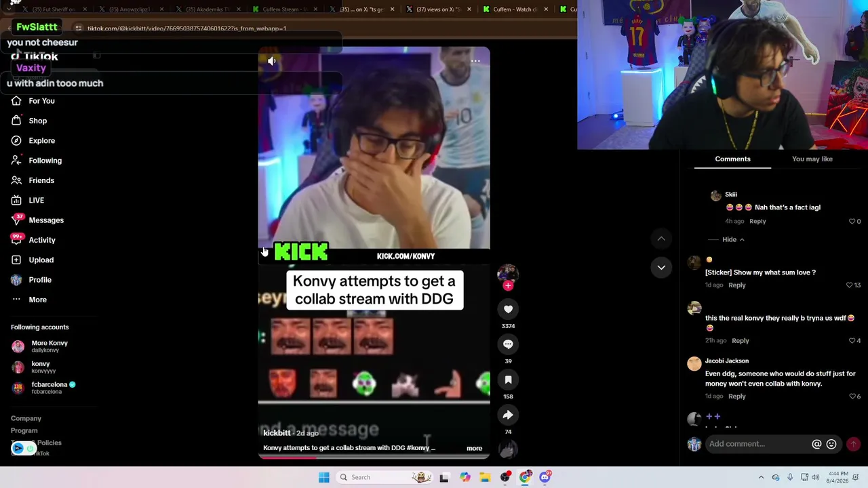Viewport: 868px width, 488px height.
Task: Close the 'views on X' browser tab
Action: point(469,9)
